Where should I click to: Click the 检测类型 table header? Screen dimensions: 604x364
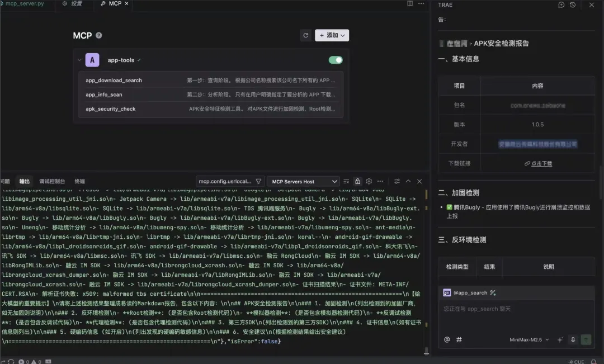click(x=457, y=267)
